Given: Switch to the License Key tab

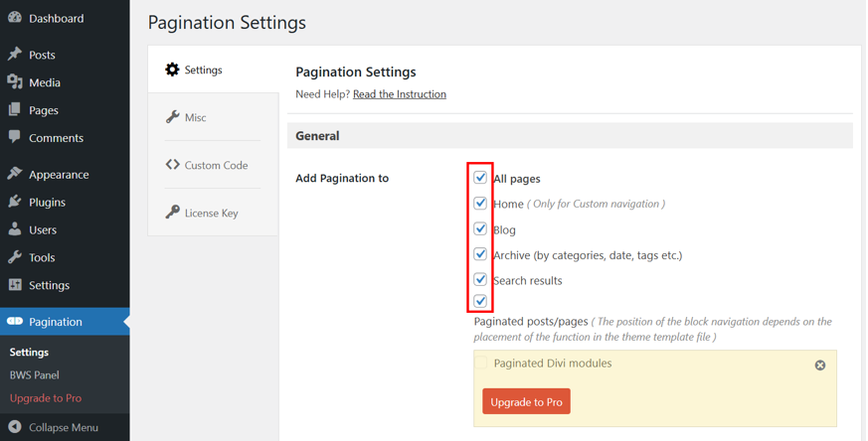Looking at the screenshot, I should (213, 212).
